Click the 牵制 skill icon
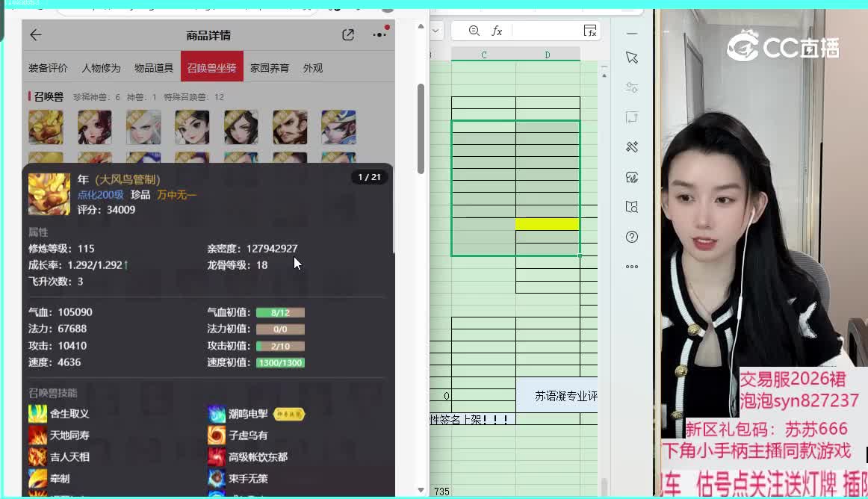Viewport: 868px width, 499px height. point(37,479)
